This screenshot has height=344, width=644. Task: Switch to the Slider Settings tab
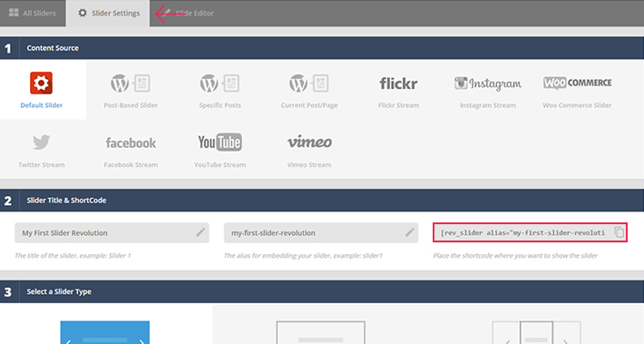(x=109, y=13)
